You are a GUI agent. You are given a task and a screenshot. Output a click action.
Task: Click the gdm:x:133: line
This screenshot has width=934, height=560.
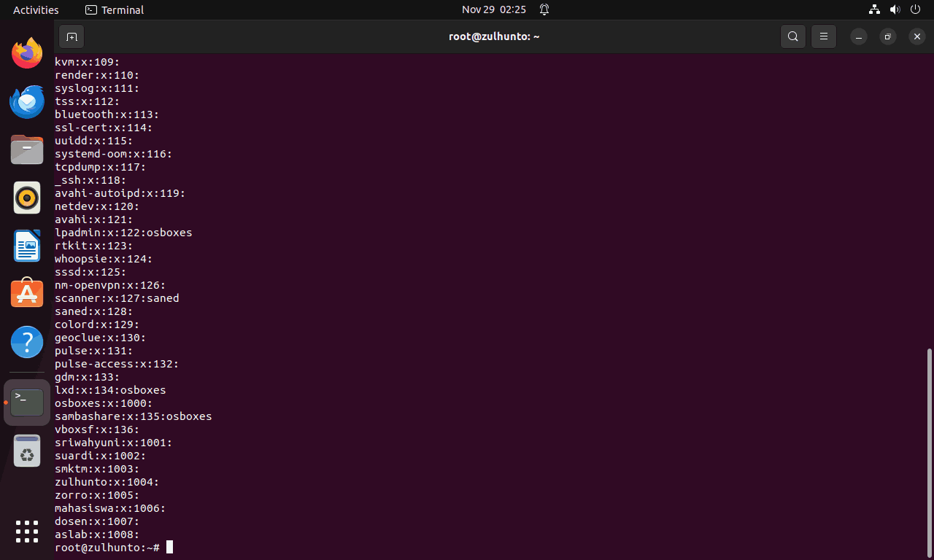87,377
